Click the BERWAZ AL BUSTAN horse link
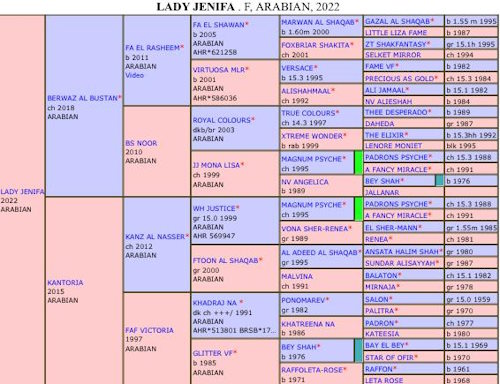The height and width of the screenshot is (384, 500). (83, 98)
